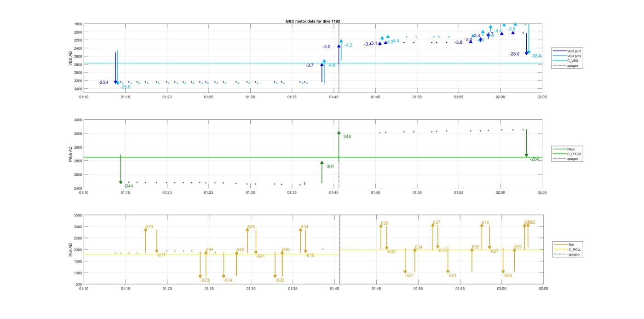Image resolution: width=644 pixels, height=319 pixels.
Task: Click the '-631' roll data label
Action: (452, 275)
